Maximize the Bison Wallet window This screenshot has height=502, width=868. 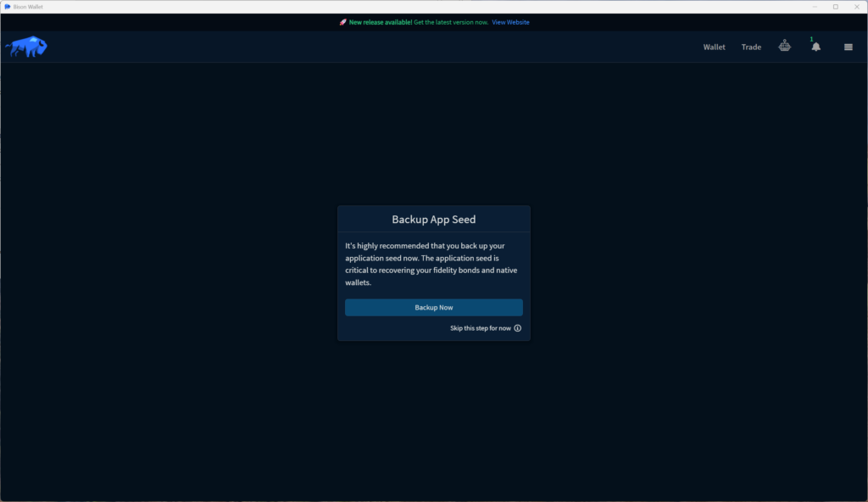(835, 7)
